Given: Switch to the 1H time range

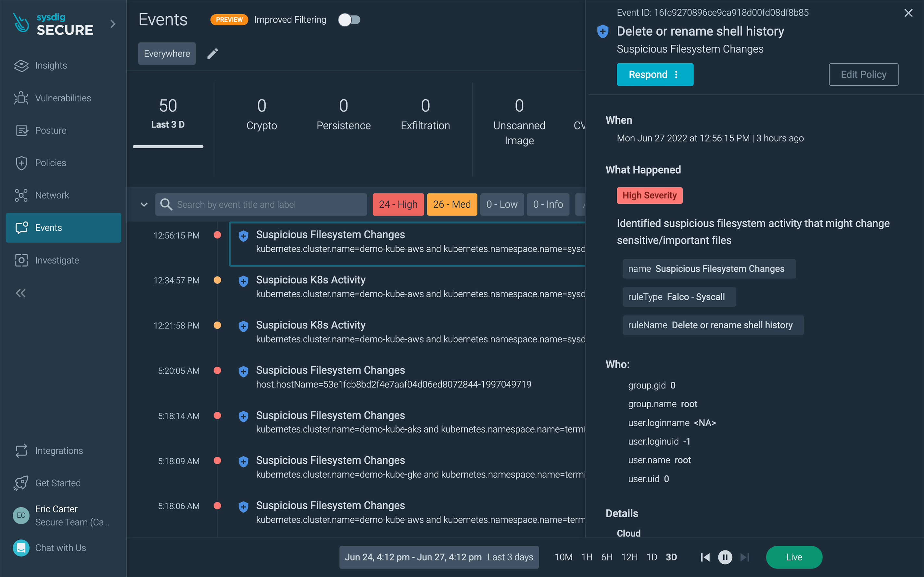Looking at the screenshot, I should click(587, 557).
